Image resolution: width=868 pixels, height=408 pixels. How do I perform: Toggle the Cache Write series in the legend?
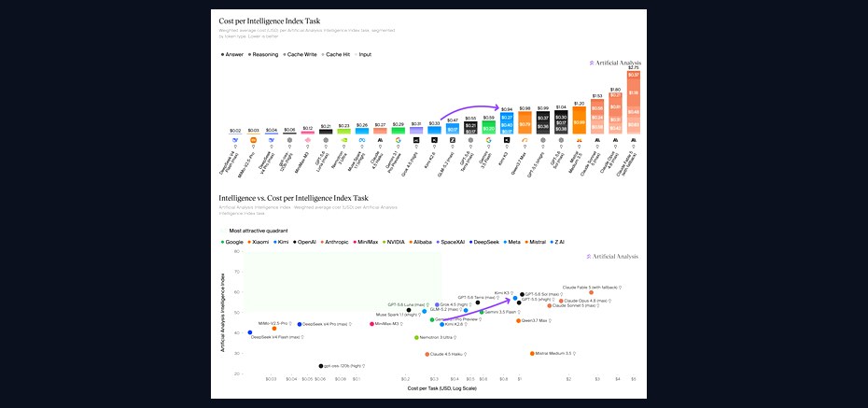[300, 54]
